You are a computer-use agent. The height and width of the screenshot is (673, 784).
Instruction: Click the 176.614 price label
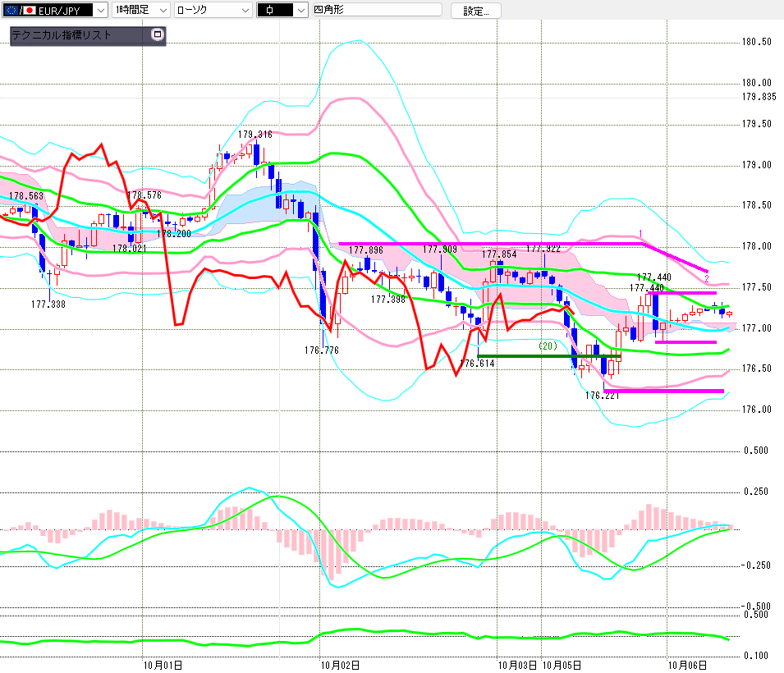(x=478, y=363)
